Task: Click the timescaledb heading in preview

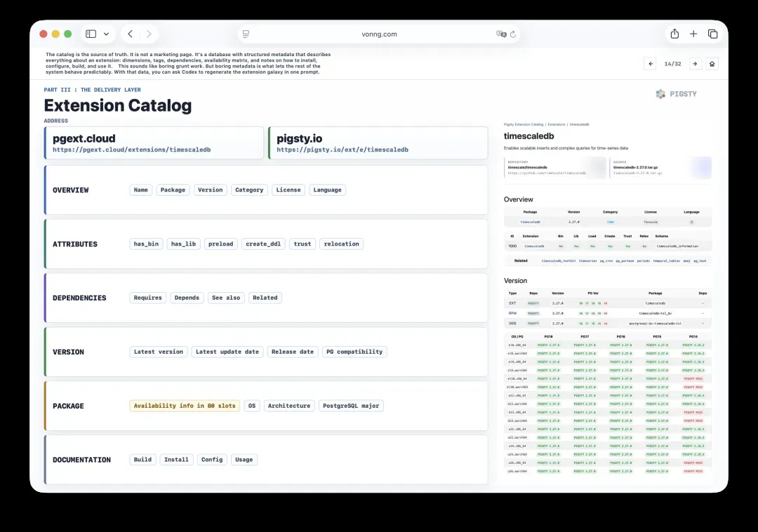Action: tap(529, 136)
